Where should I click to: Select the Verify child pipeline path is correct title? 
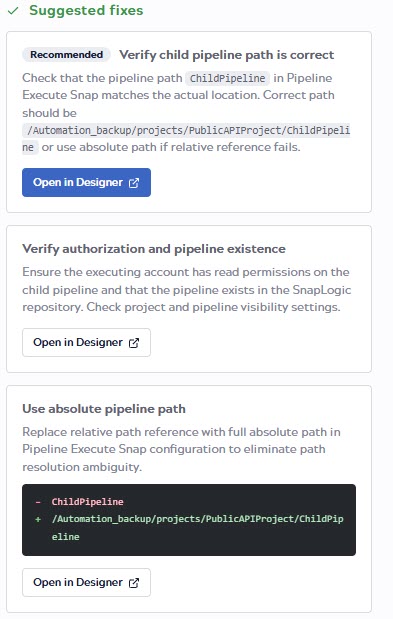(x=227, y=55)
